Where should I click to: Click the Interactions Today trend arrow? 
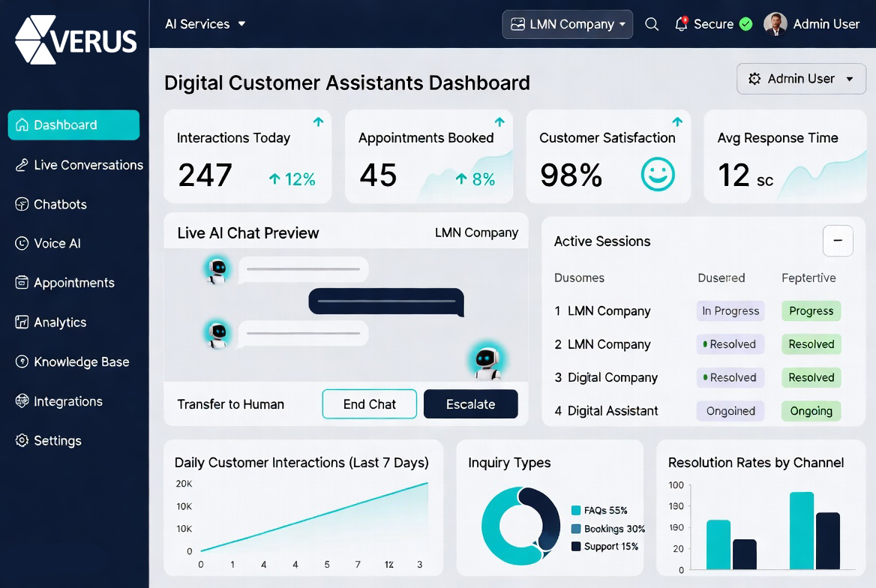tap(319, 121)
